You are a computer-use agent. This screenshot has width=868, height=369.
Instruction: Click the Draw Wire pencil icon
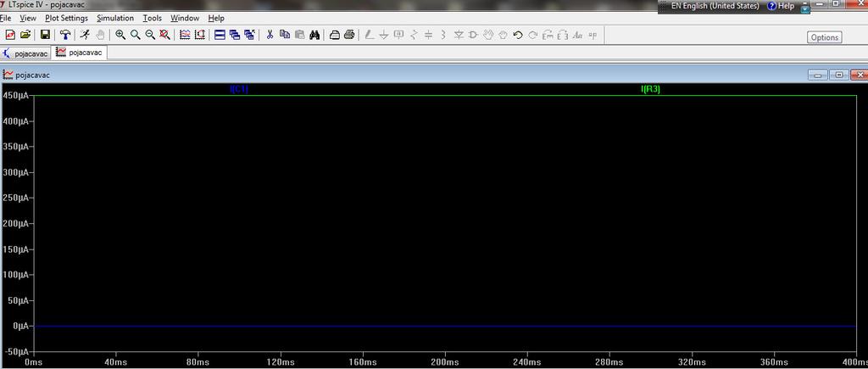[x=369, y=35]
